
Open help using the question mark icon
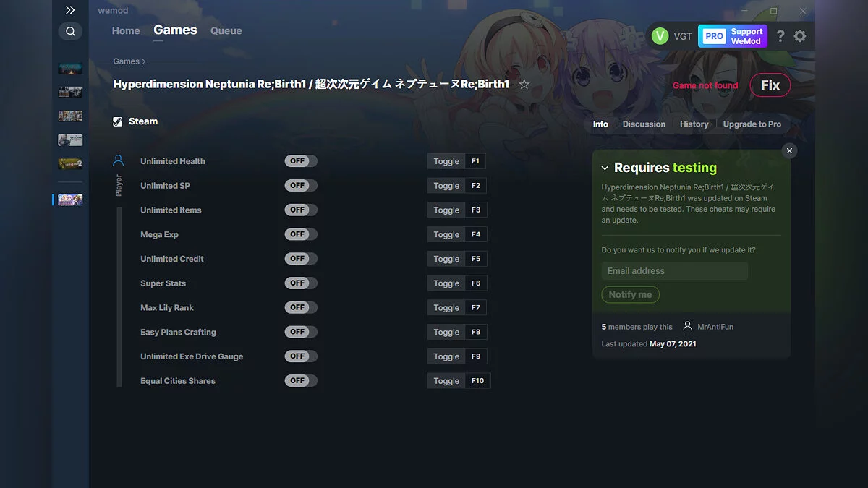[x=780, y=35]
